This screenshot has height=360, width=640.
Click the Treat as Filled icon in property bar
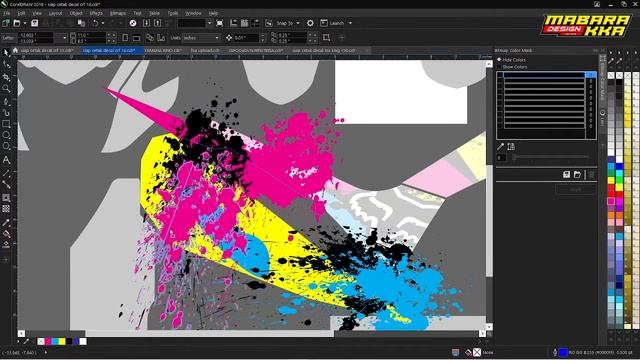click(327, 38)
